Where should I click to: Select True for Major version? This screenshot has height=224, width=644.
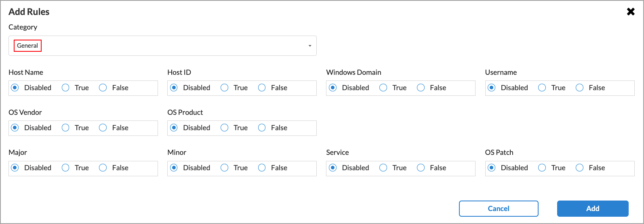tap(65, 168)
